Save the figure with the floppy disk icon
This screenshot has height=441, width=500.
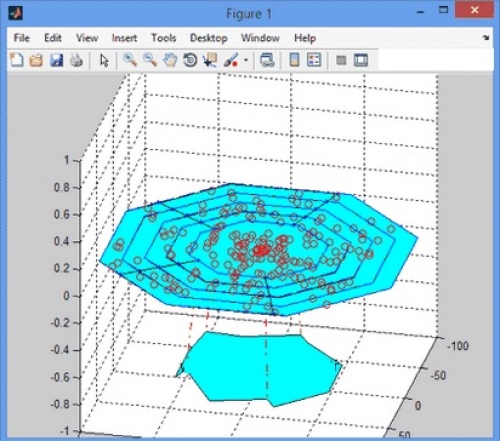pyautogui.click(x=56, y=60)
